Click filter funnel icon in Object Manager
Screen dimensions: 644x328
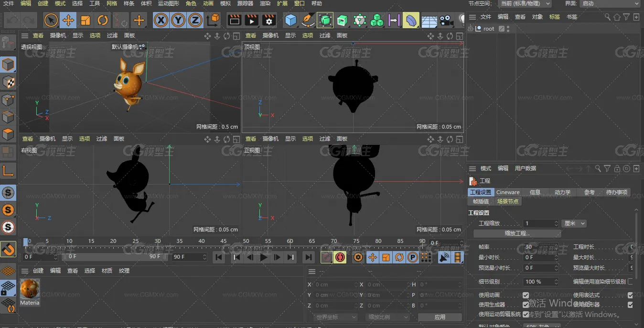click(x=626, y=17)
